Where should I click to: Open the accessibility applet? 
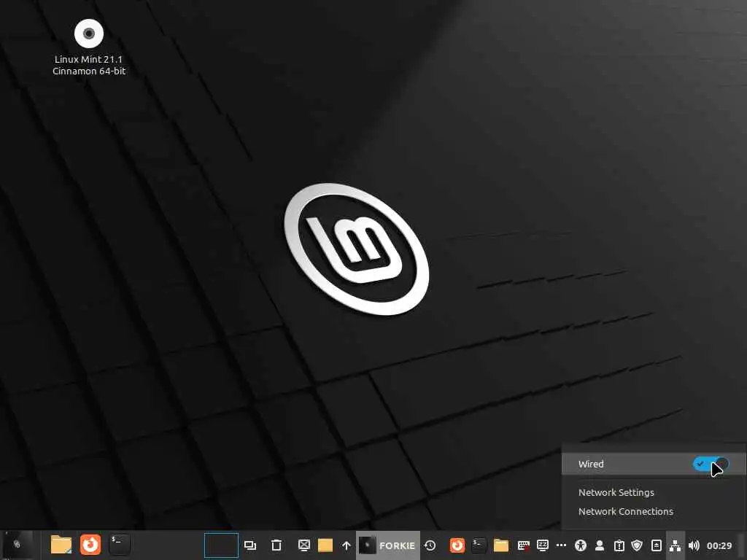581,545
